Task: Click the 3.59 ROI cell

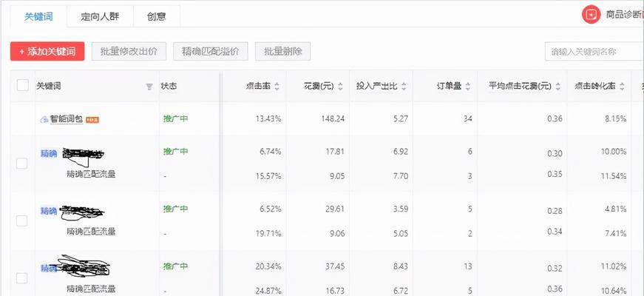Action: pos(401,209)
